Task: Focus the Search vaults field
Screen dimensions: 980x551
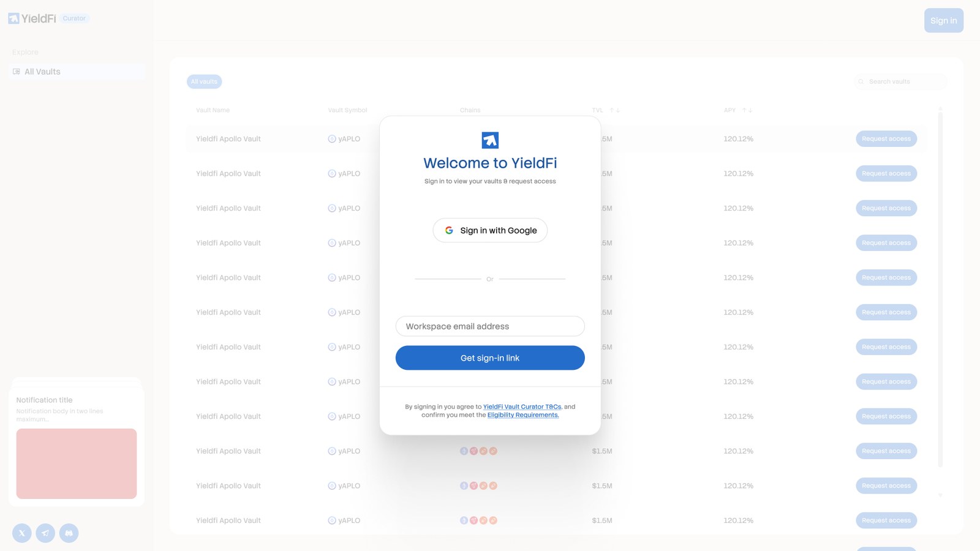Action: pyautogui.click(x=900, y=81)
